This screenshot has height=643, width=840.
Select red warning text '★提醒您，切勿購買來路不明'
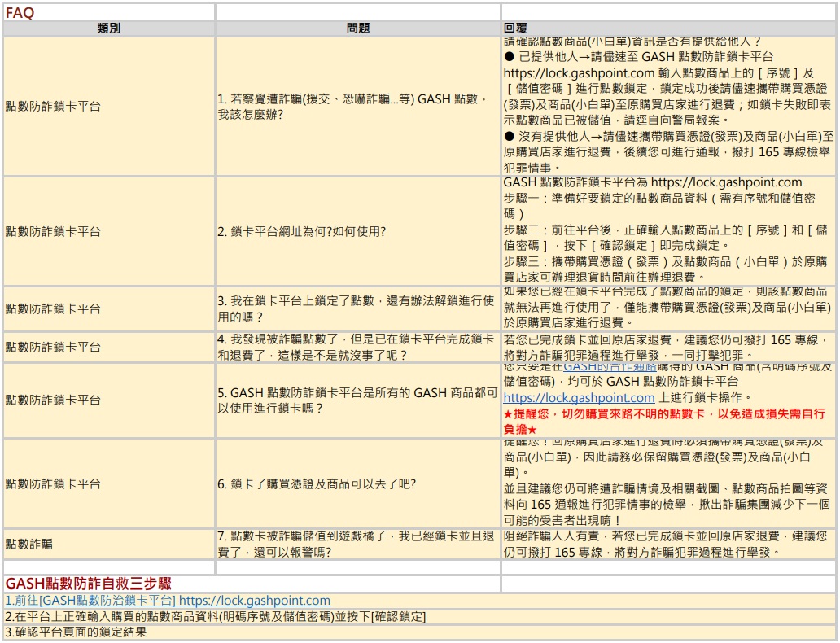(x=663, y=422)
